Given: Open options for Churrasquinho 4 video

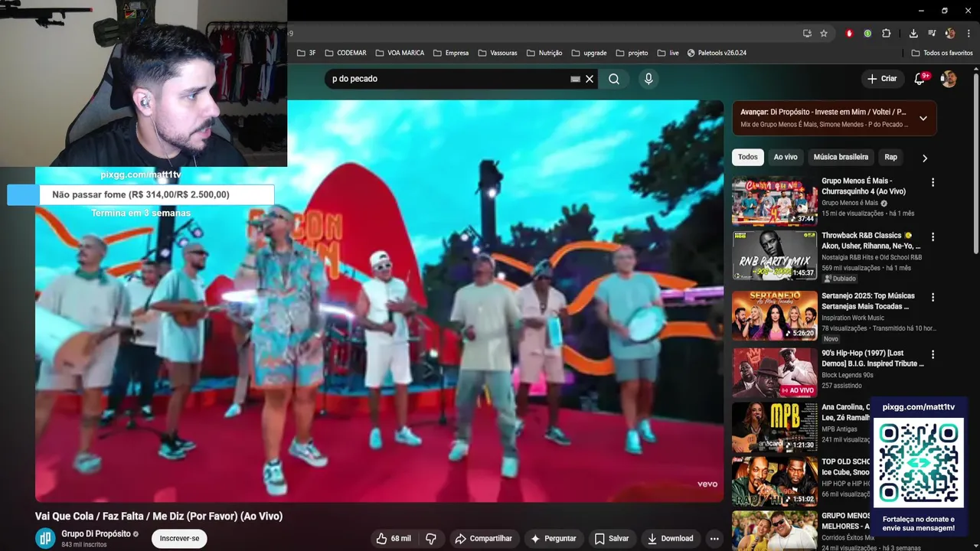Looking at the screenshot, I should click(933, 183).
